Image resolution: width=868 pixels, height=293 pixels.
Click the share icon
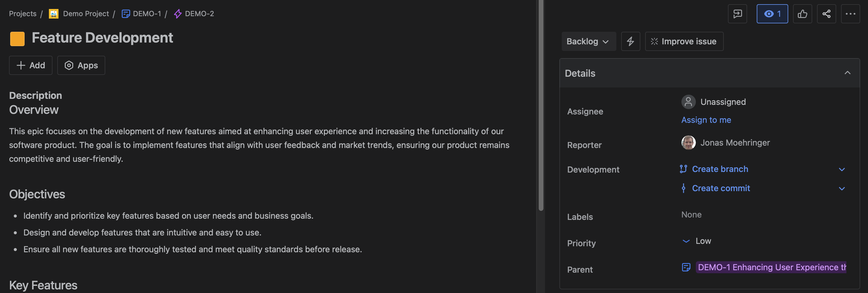point(826,14)
